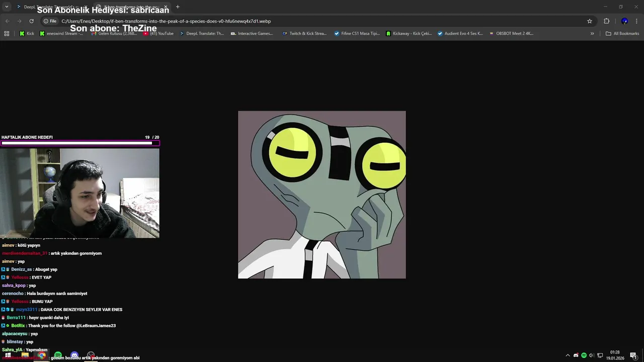Click 'DAHA COK BENZEYEN SEYLER VAR ENES'
644x362 pixels.
coord(83,310)
